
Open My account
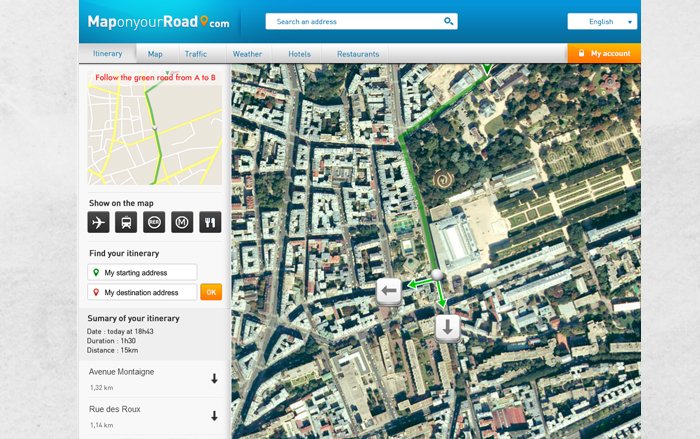604,53
